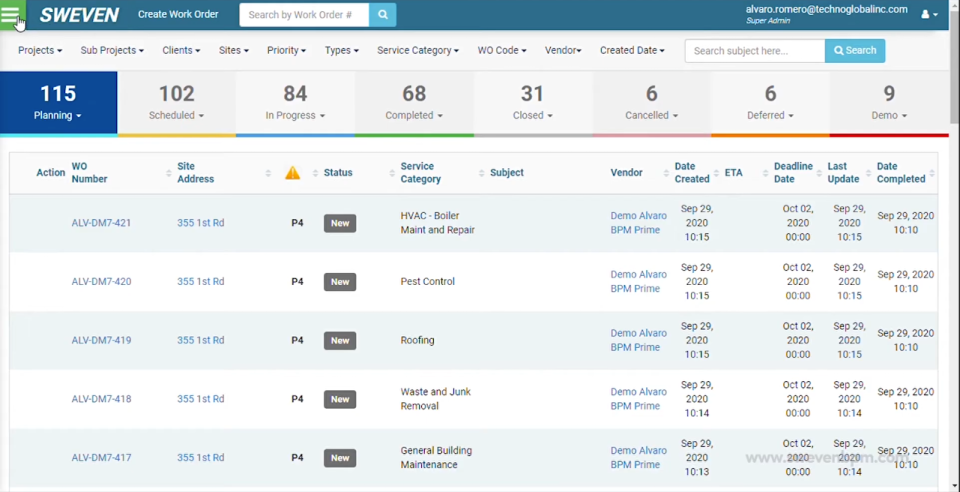Open 355 1st Rd site for ALV-DM7-421
The image size is (960, 492).
(201, 223)
